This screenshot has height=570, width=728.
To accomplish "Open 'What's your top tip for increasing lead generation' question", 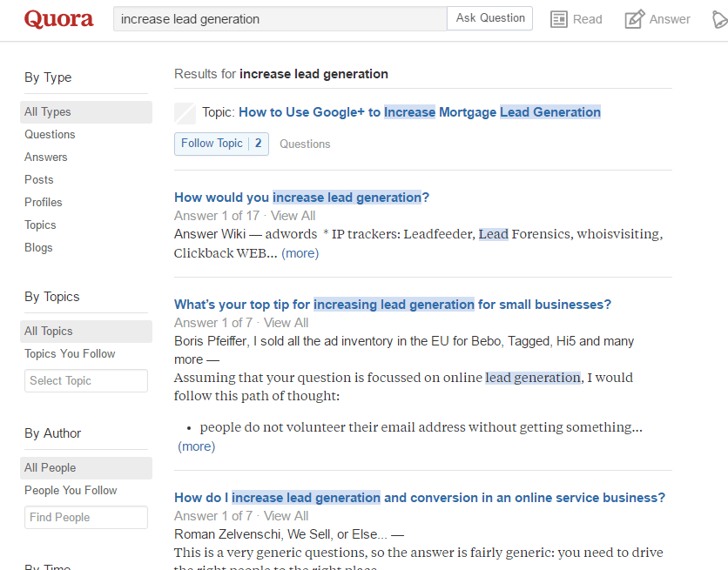I will point(393,305).
